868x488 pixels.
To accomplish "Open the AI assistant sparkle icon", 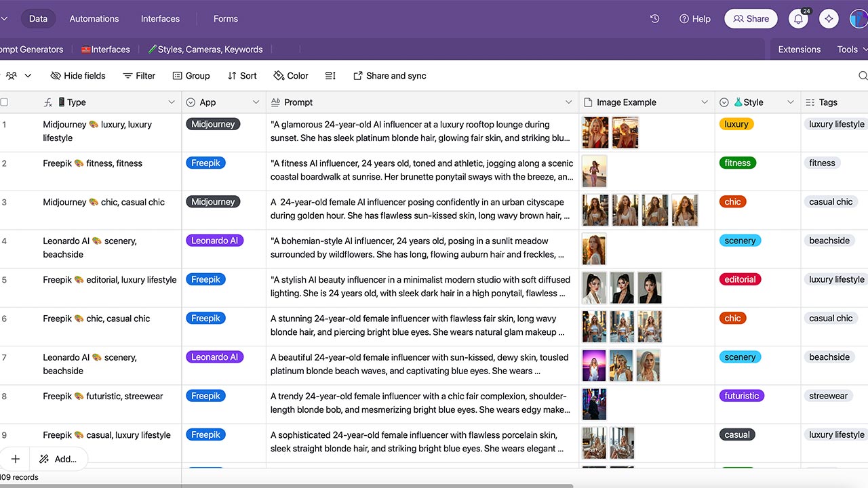I will pyautogui.click(x=828, y=19).
